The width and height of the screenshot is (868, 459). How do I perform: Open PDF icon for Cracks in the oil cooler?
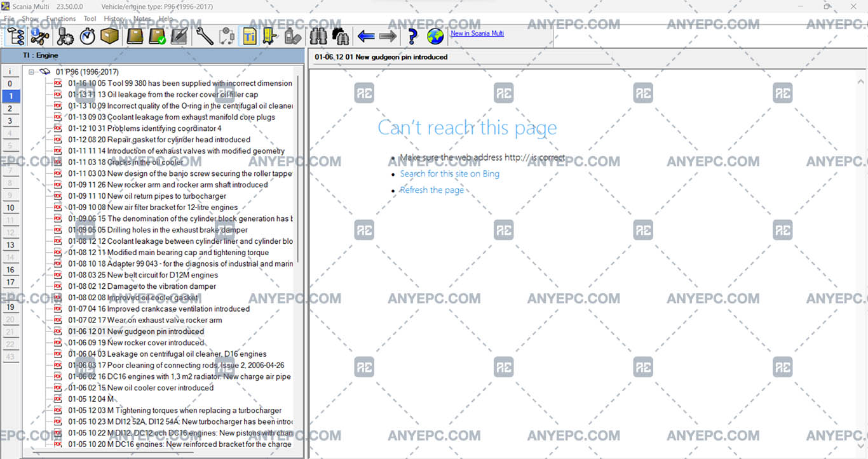tap(58, 163)
